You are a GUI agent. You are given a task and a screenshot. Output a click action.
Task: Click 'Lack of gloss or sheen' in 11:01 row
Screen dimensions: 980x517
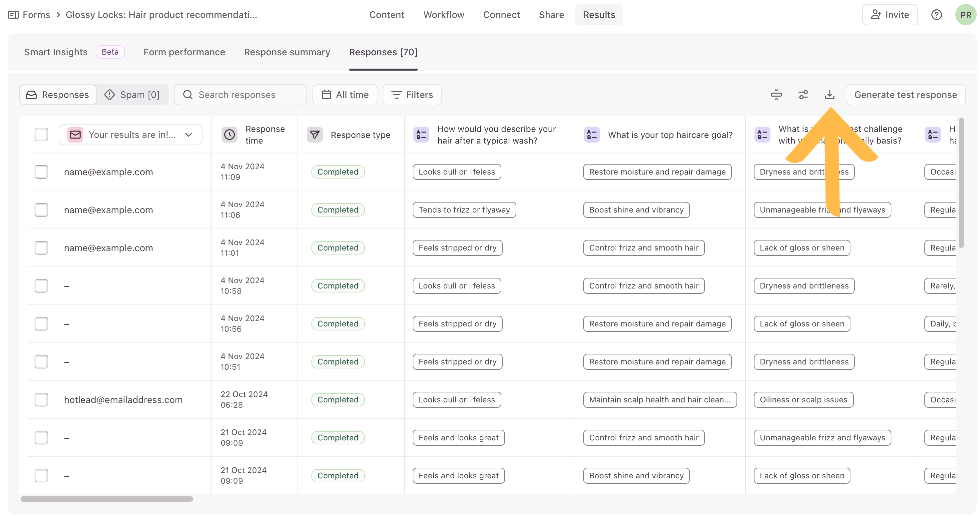point(802,248)
